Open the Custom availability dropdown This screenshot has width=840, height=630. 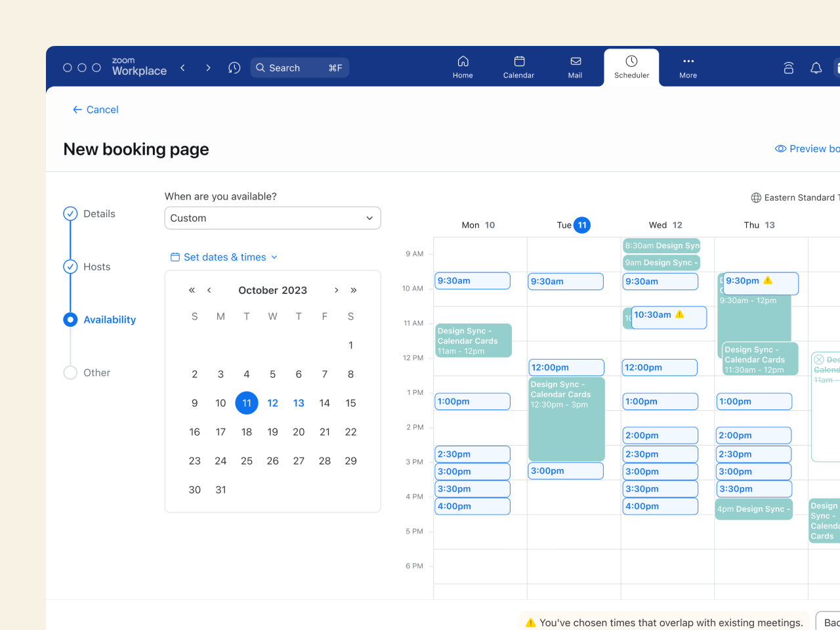[272, 218]
